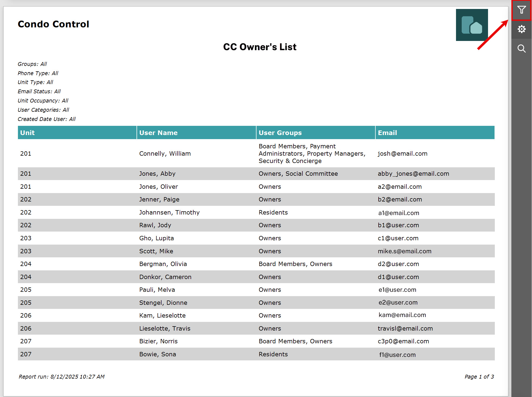Click abby_jones@email.com email cell
This screenshot has height=397, width=532.
(x=413, y=174)
